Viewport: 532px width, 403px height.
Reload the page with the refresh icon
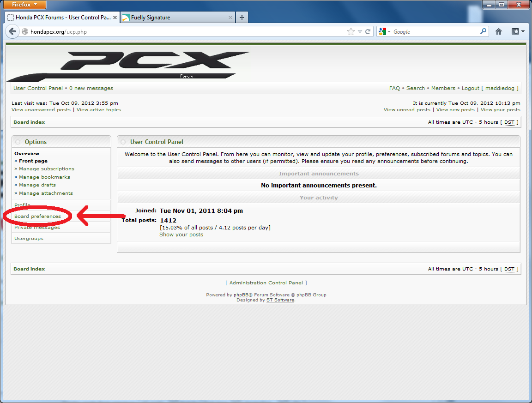(368, 32)
